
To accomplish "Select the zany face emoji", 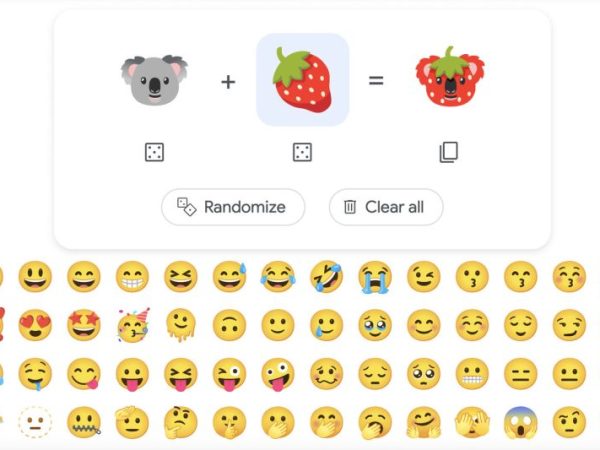I will tap(278, 374).
